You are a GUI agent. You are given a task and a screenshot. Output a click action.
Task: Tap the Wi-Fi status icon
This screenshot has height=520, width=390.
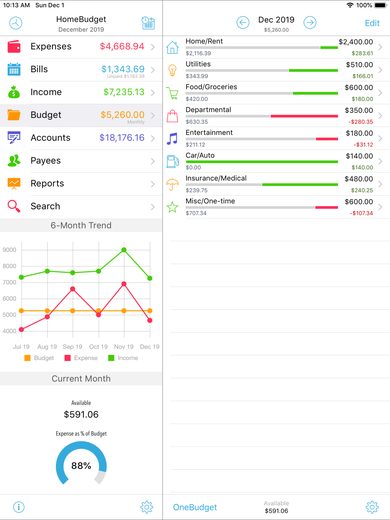(350, 5)
